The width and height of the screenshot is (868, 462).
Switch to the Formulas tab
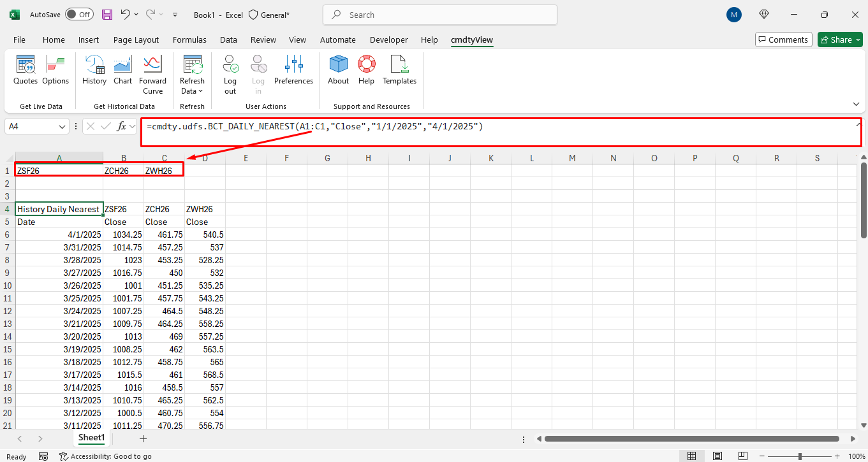(x=189, y=40)
